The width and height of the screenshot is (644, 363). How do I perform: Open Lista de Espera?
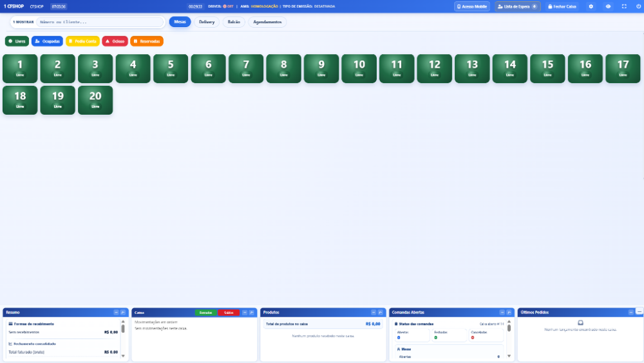(x=518, y=6)
